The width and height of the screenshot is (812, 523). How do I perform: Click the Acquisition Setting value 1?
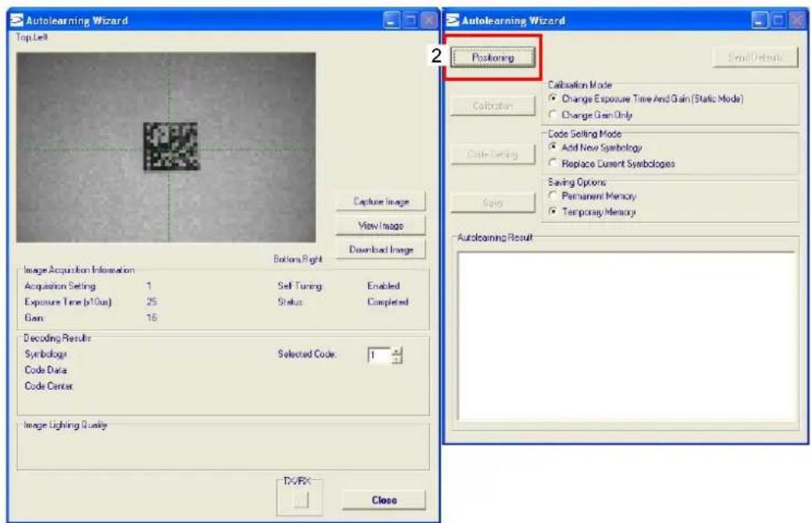coord(149,285)
